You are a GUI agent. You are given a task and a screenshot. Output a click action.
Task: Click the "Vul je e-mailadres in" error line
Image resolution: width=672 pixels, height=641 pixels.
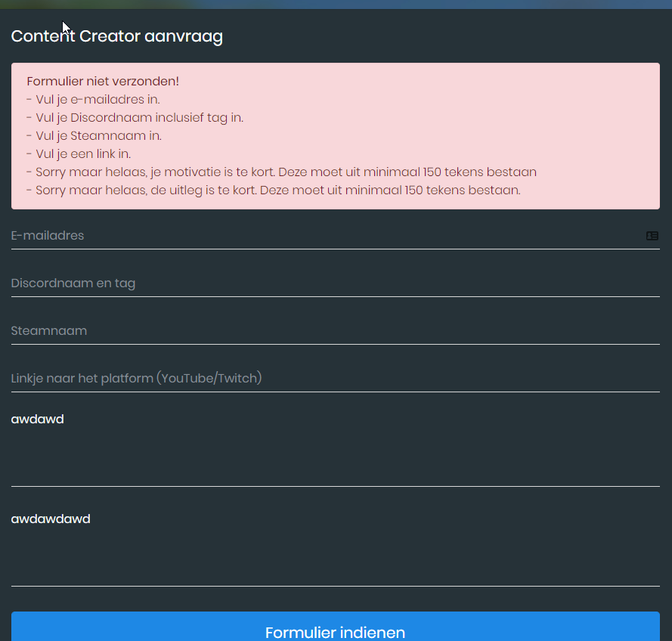[x=93, y=99]
